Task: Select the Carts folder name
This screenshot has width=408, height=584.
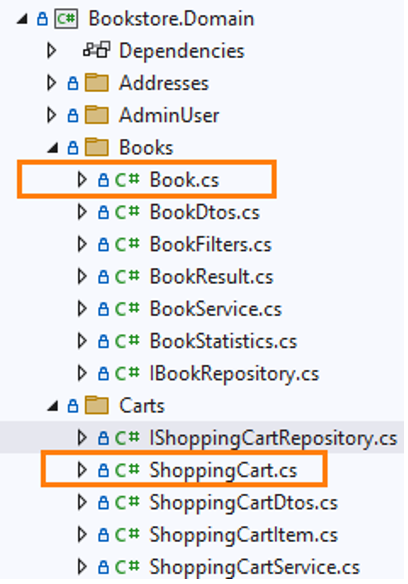Action: pos(142,406)
